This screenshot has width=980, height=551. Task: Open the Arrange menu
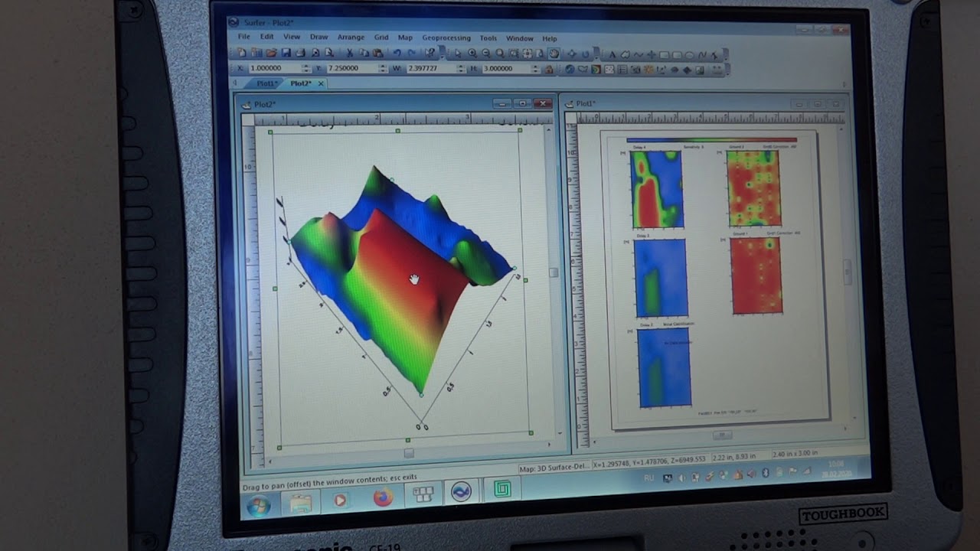coord(351,37)
